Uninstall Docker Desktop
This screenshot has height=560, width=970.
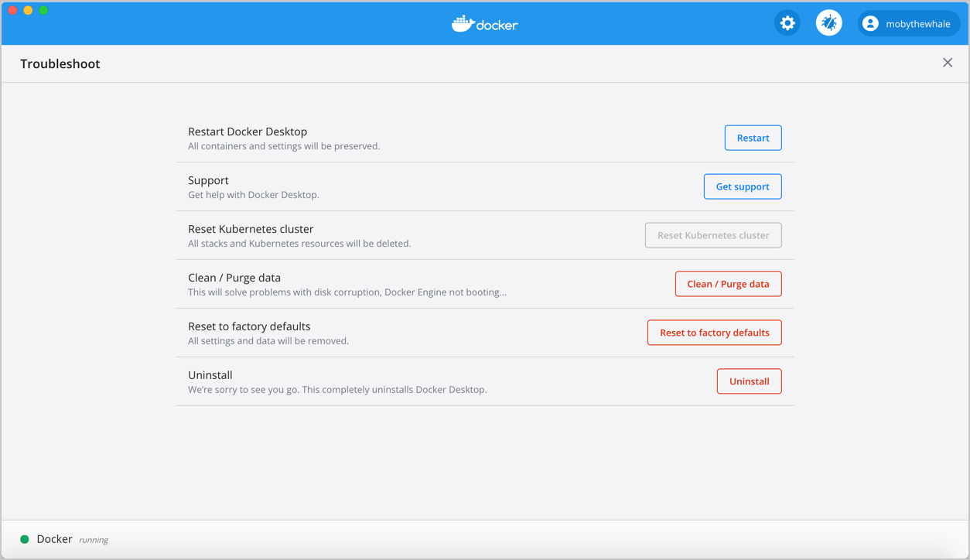pos(749,381)
